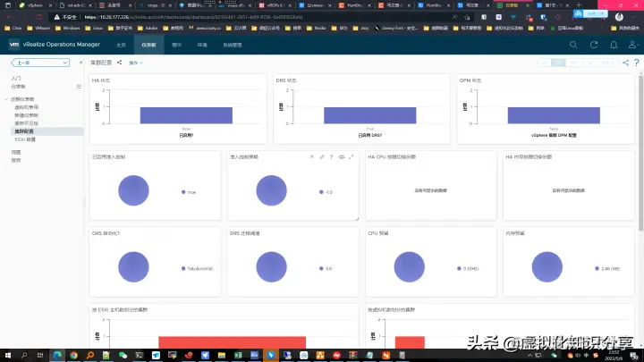
Task: Reload the browser page
Action: pyautogui.click(x=39, y=17)
